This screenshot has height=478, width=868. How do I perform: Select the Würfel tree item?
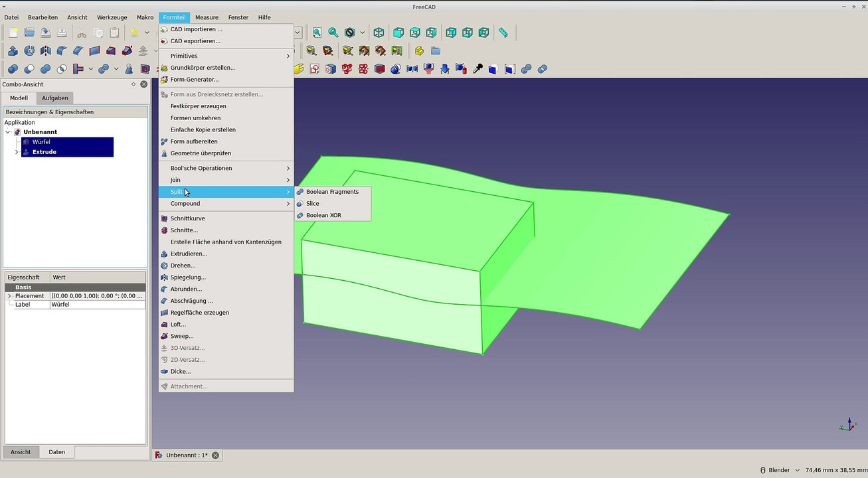[41, 142]
